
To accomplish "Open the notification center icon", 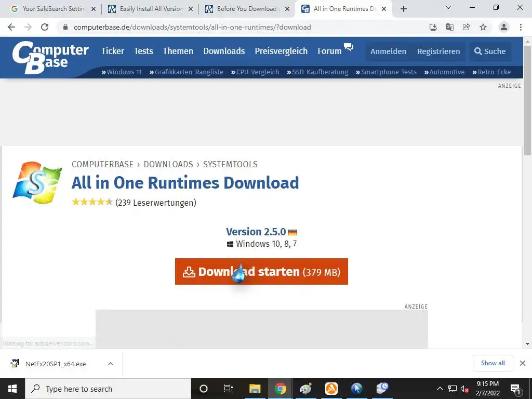I will pyautogui.click(x=515, y=389).
